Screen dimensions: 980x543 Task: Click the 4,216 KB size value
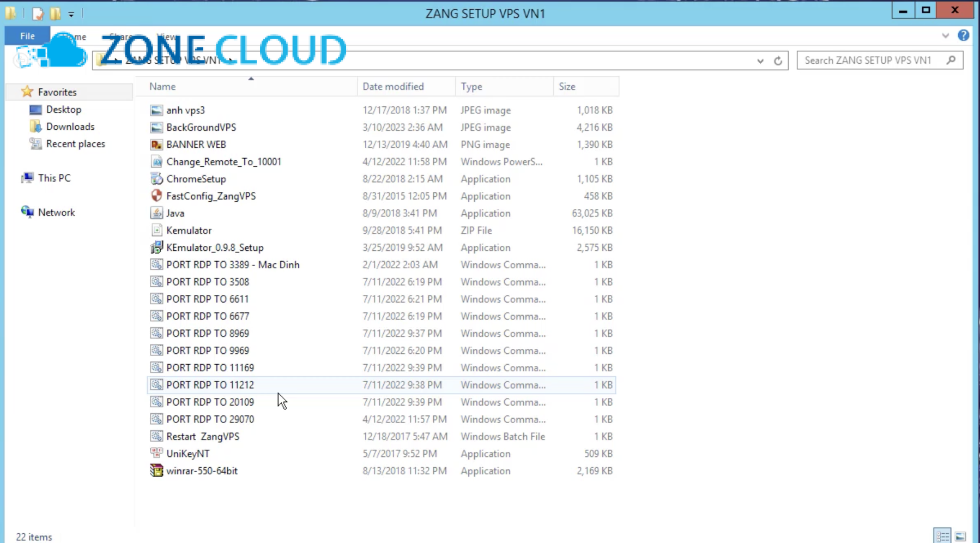595,128
